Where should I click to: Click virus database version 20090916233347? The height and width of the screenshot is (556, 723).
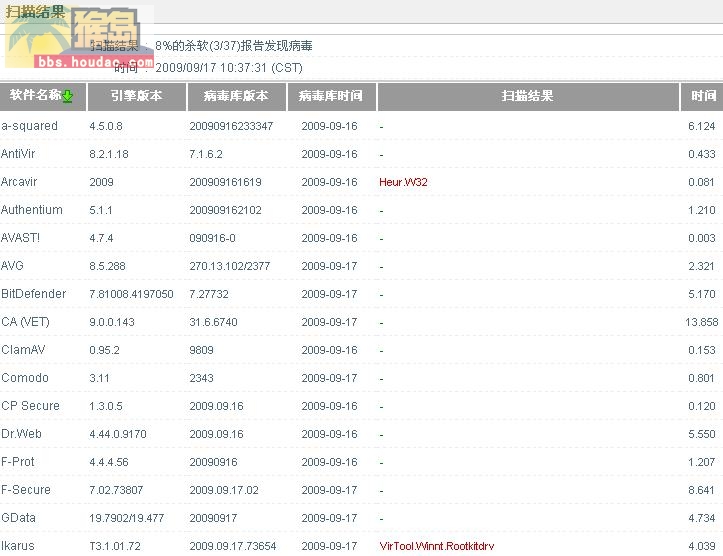(x=231, y=126)
